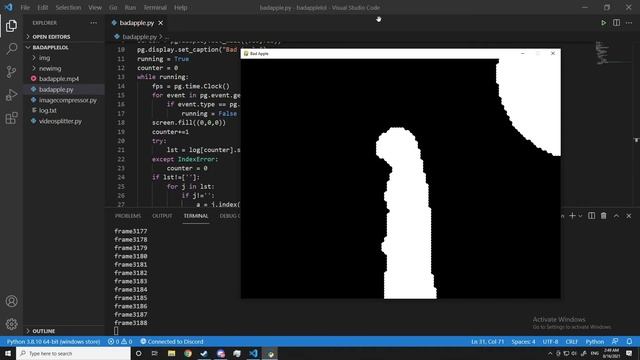Click the Connected to Discord status item
Image resolution: width=640 pixels, height=360 pixels.
[x=171, y=341]
